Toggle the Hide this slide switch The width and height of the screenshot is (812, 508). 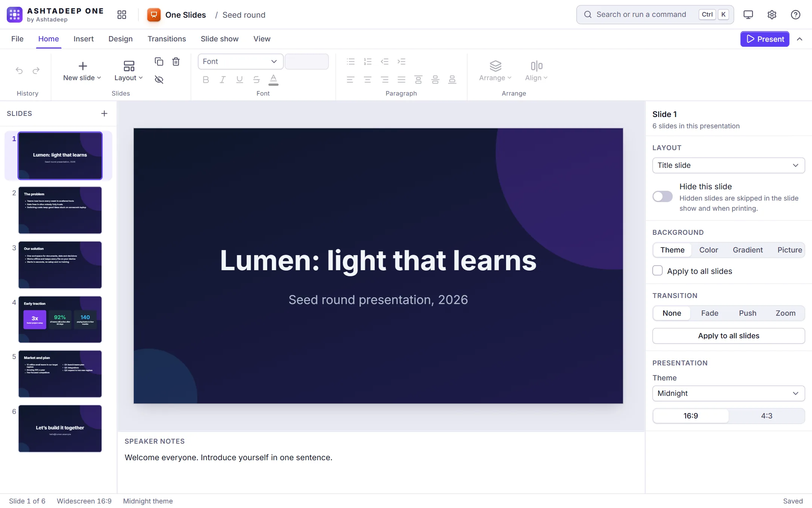coord(662,196)
